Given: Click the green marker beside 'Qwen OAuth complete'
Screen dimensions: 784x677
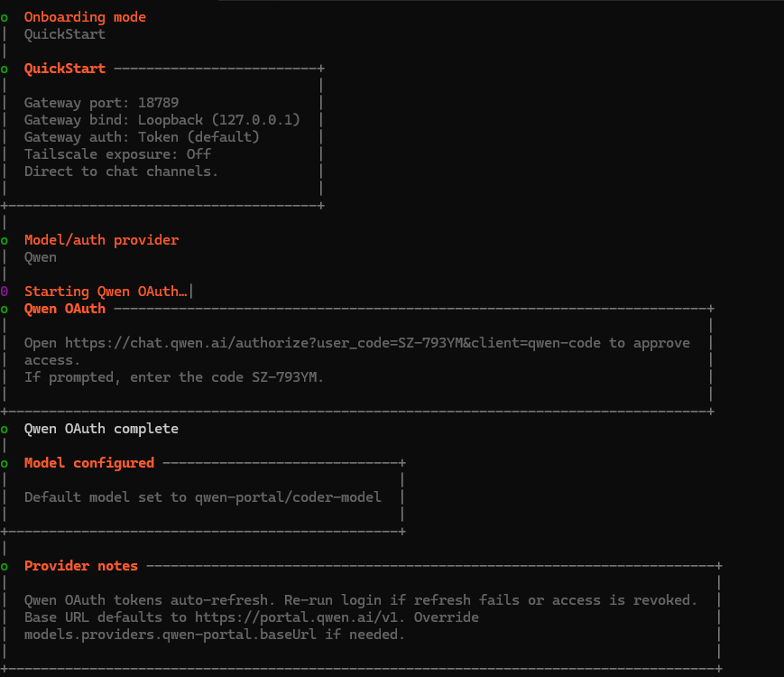Looking at the screenshot, I should pos(5,430).
